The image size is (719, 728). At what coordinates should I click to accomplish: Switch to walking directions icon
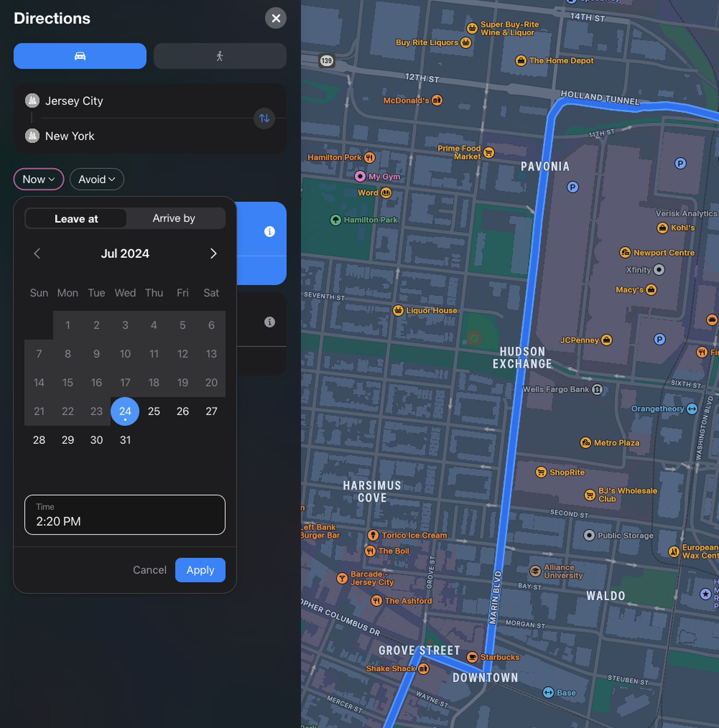coord(220,56)
